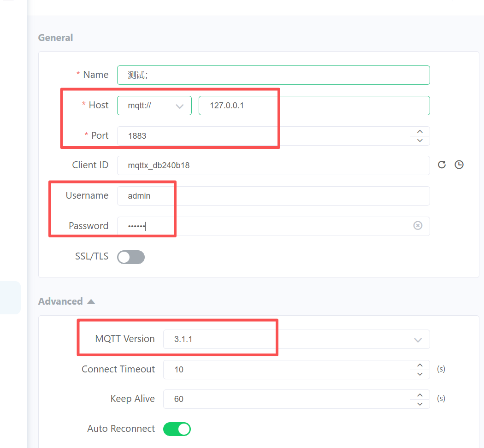Viewport: 484px width, 448px height.
Task: Open the MQTT Version dropdown
Action: coord(296,340)
